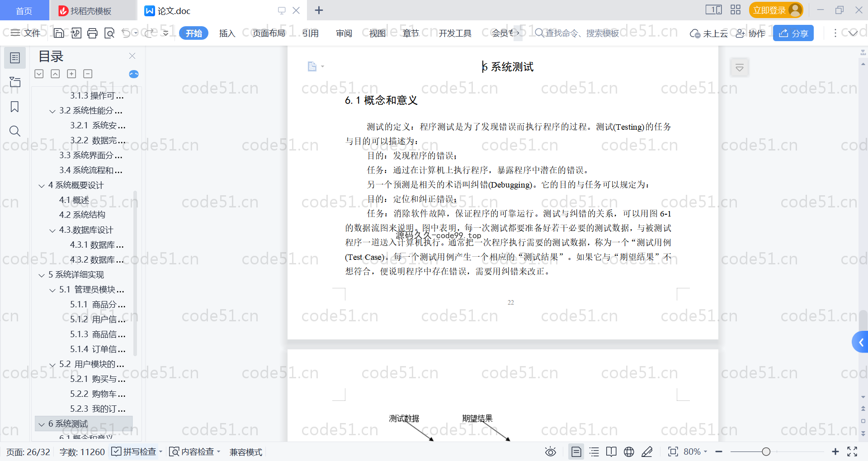
Task: Toggle the page view layout button
Action: pos(576,452)
